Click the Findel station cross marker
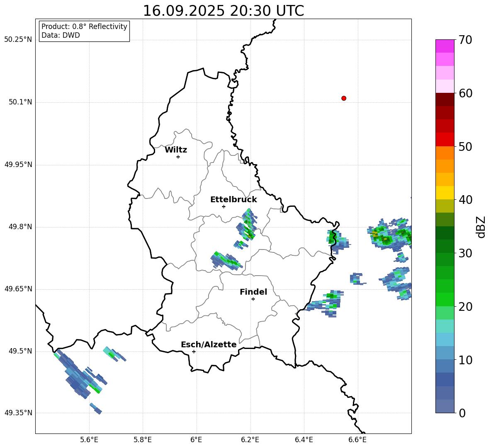Image resolution: width=491 pixels, height=448 pixels. [x=253, y=299]
